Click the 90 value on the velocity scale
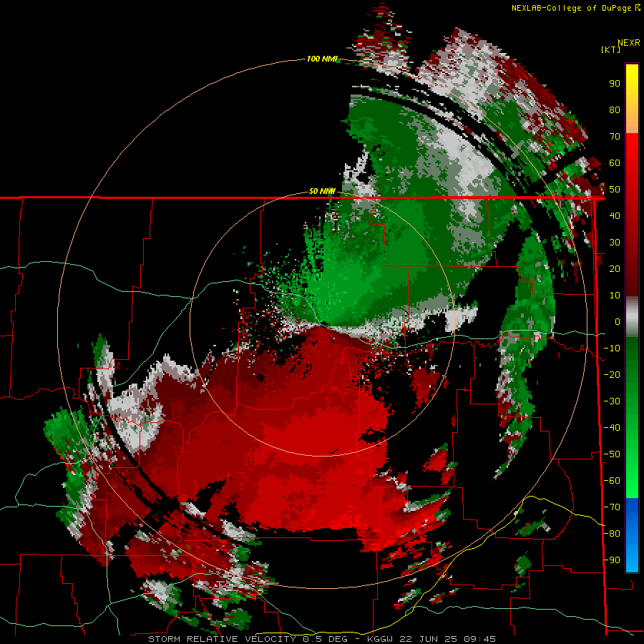The width and height of the screenshot is (644, 644). [615, 84]
